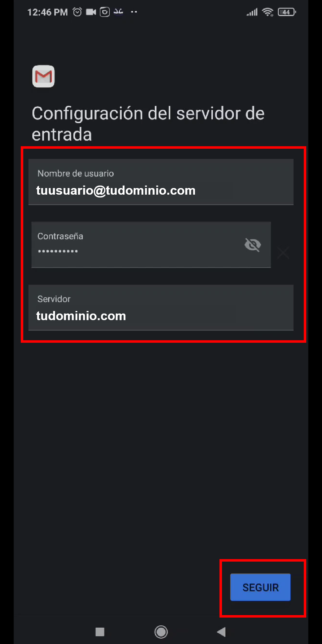The height and width of the screenshot is (644, 322).
Task: Tap the Android home circle button
Action: pyautogui.click(x=161, y=632)
